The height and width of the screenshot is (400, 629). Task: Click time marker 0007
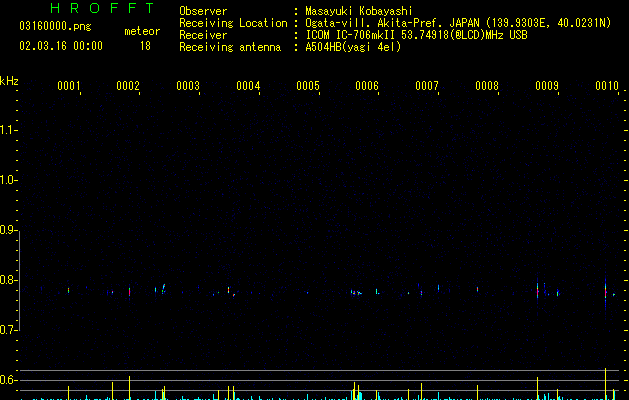tap(427, 86)
